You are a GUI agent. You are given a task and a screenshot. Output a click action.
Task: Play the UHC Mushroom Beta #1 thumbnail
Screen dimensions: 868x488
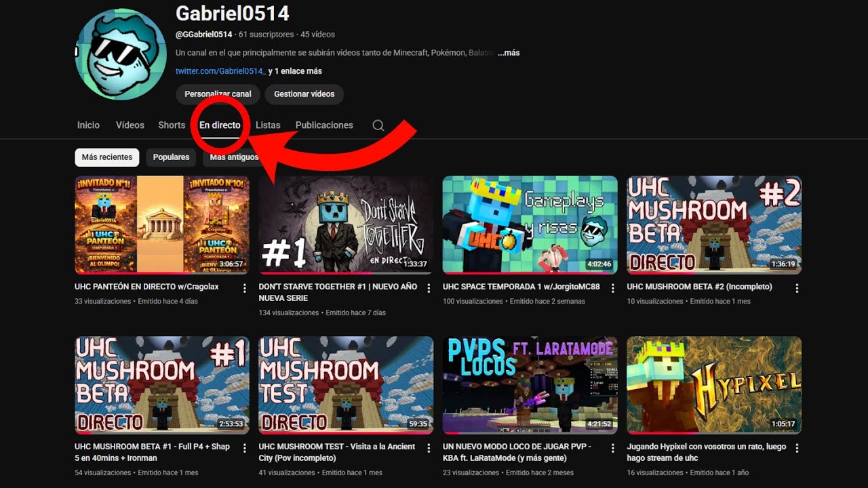[x=162, y=385]
